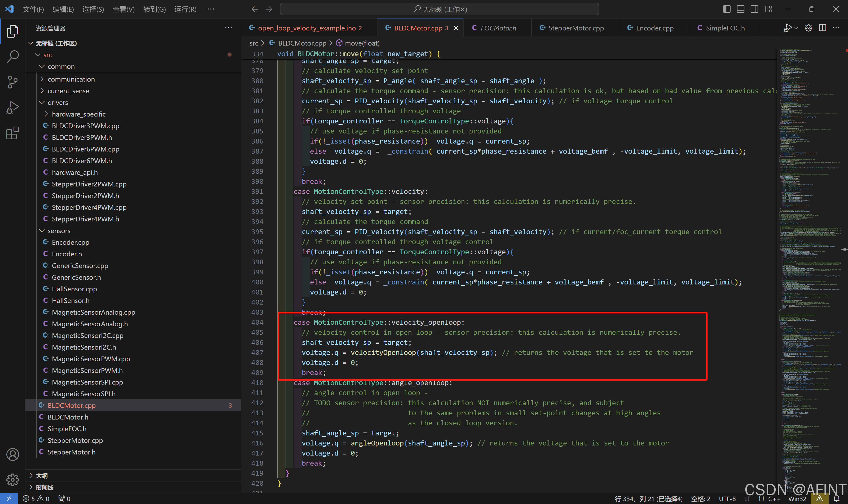Screen dimensions: 848x504
Task: Open more editor actions ellipsis
Action: [x=836, y=28]
